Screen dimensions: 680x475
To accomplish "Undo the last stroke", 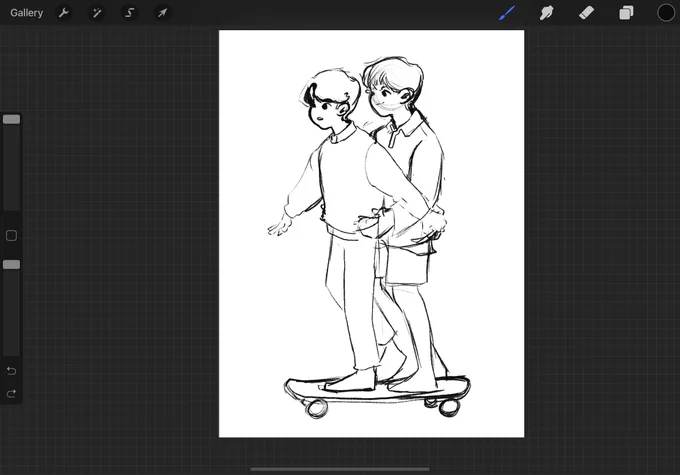I will pyautogui.click(x=11, y=371).
